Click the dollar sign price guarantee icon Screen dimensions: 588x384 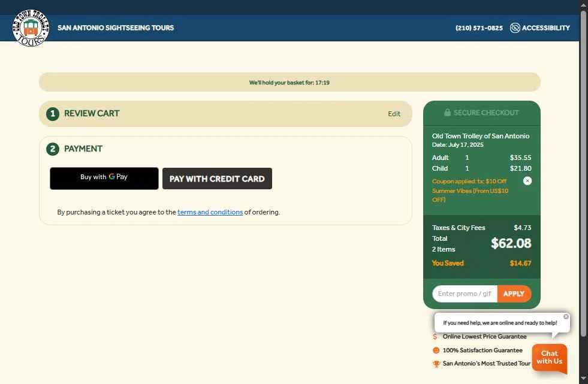[x=435, y=337]
